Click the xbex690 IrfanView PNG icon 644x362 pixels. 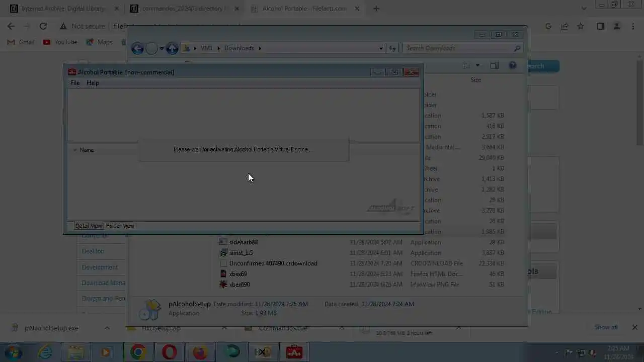point(223,285)
